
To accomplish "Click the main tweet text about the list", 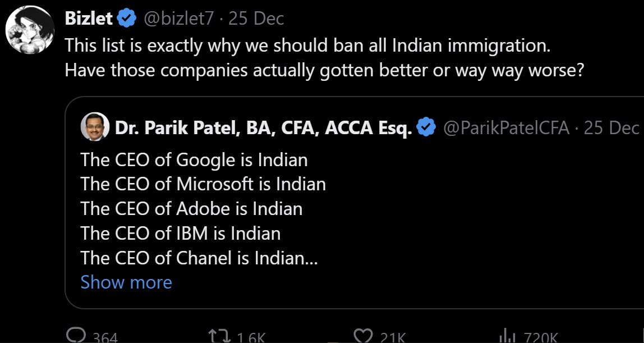I will point(324,58).
